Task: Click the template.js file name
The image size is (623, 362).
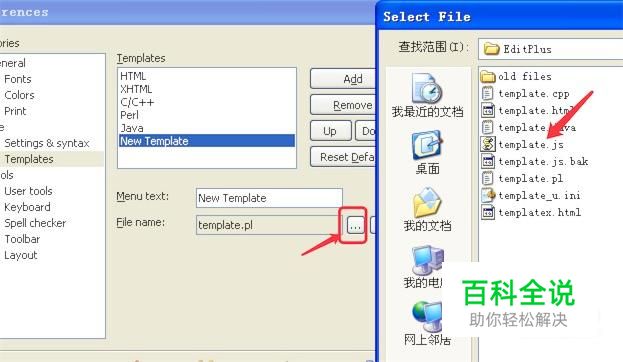Action: tap(531, 145)
